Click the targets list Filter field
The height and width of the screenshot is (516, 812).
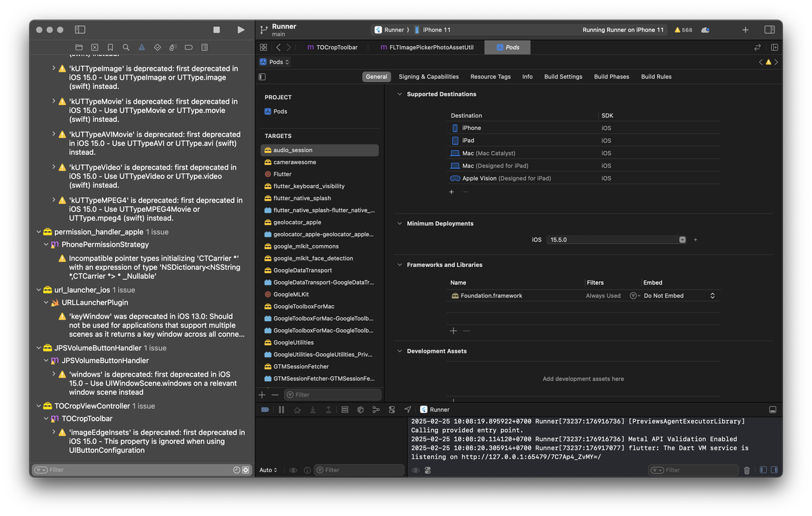[x=333, y=395]
